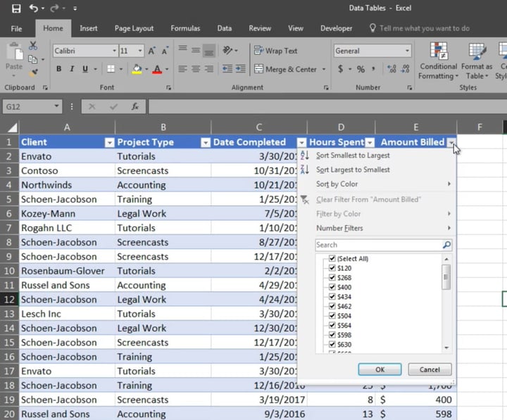
Task: Click the Increase Decimal icon
Action: tap(392, 69)
